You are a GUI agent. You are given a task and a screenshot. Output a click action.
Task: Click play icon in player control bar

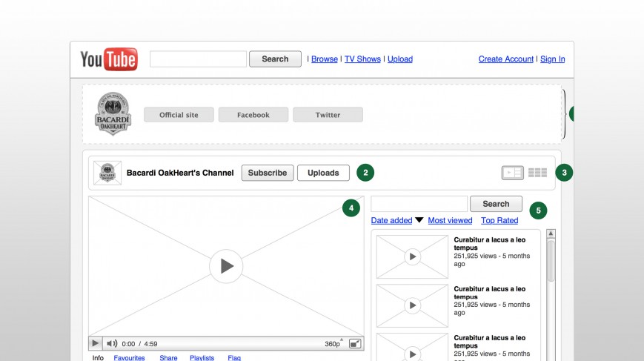pos(96,343)
